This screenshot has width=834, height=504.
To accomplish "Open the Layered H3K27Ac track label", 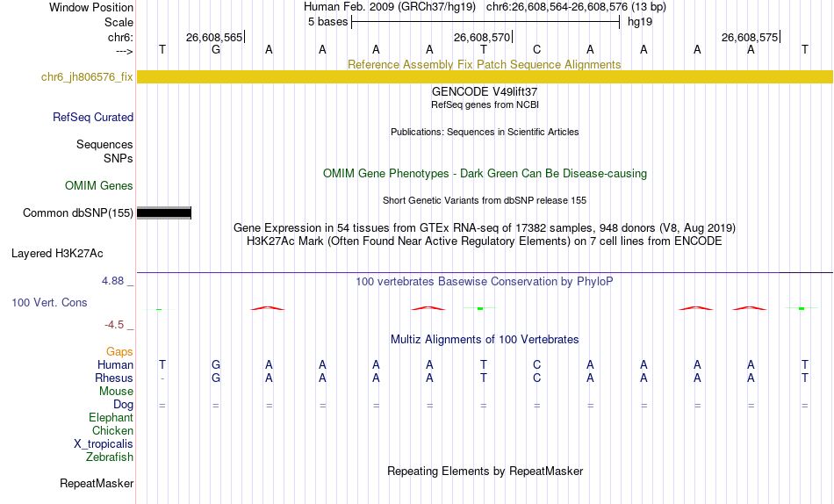I will click(57, 254).
